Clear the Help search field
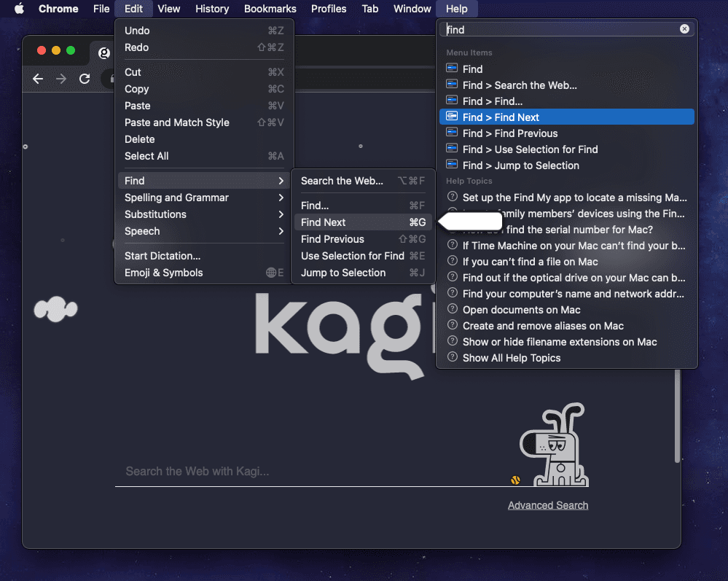 [x=684, y=28]
